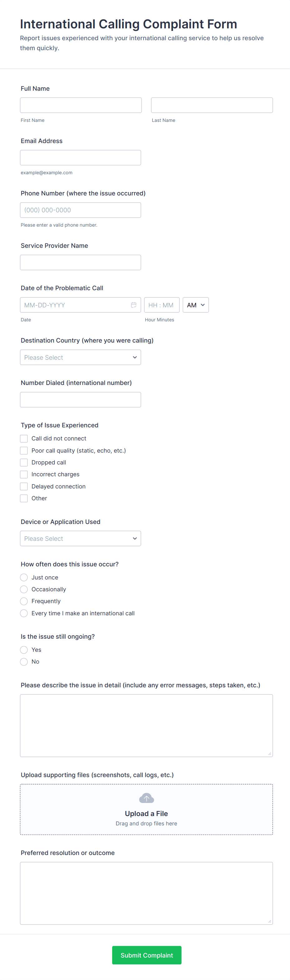Screen dimensions: 290x980
Task: Select the 'Just once' radio button
Action: [24, 578]
